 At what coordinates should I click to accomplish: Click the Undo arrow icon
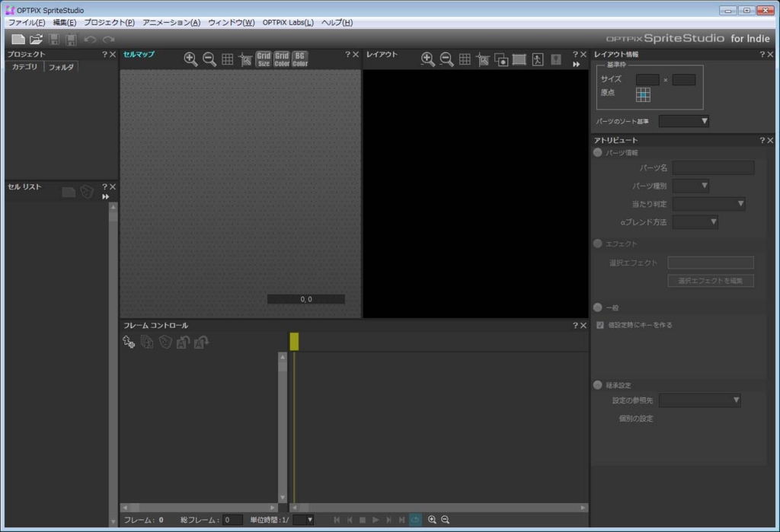pos(90,39)
